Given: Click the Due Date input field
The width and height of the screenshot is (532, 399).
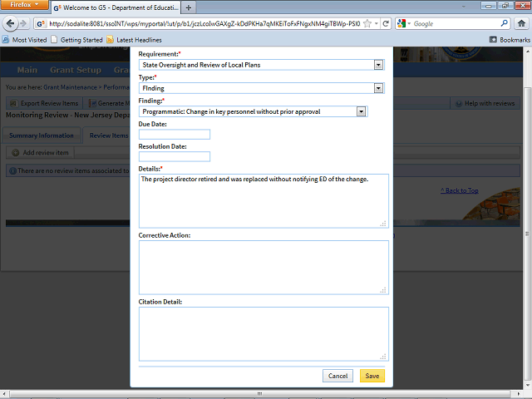Looking at the screenshot, I should (x=175, y=135).
